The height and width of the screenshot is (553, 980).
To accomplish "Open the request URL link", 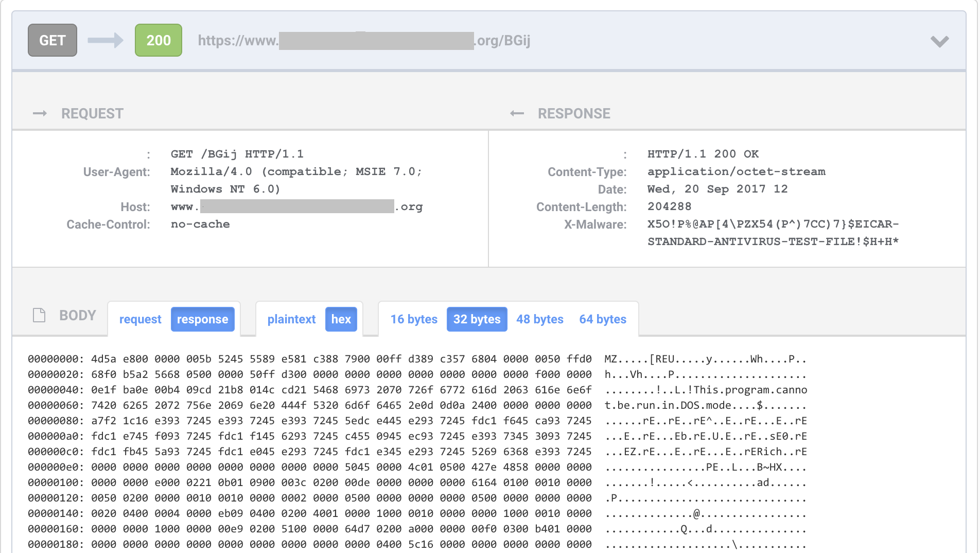I will point(365,41).
